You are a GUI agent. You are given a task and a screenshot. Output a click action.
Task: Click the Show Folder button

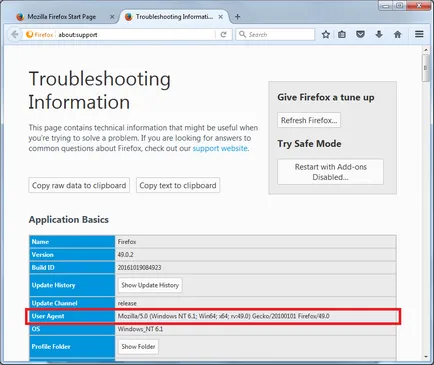(138, 347)
